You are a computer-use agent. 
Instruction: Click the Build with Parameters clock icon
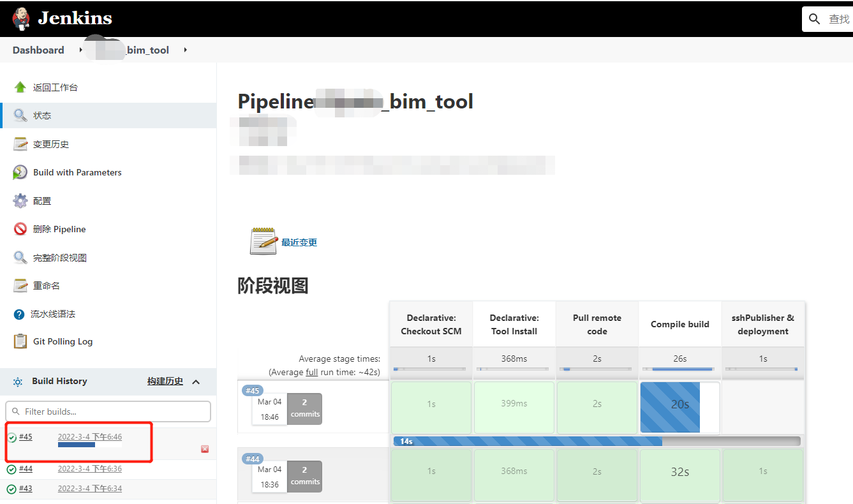[x=20, y=172]
